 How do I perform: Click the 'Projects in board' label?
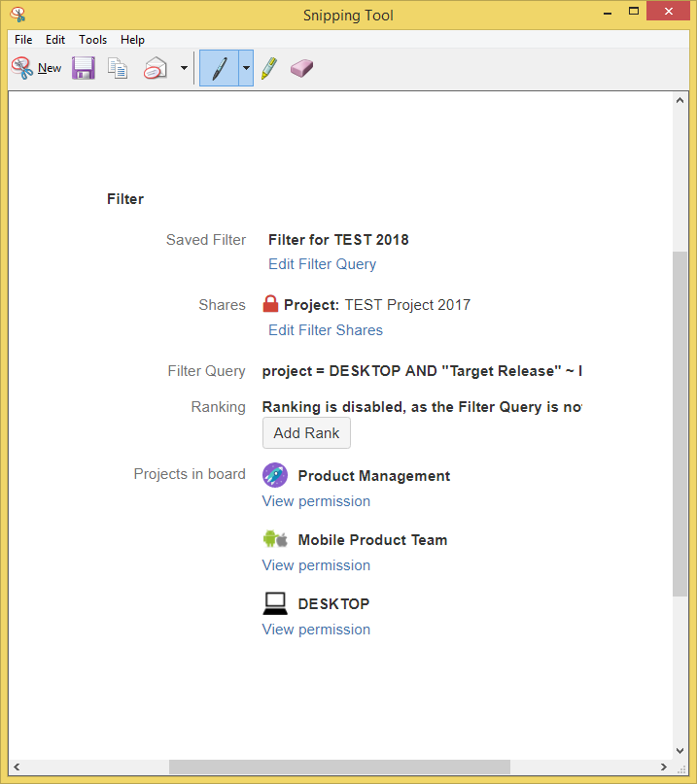(190, 474)
